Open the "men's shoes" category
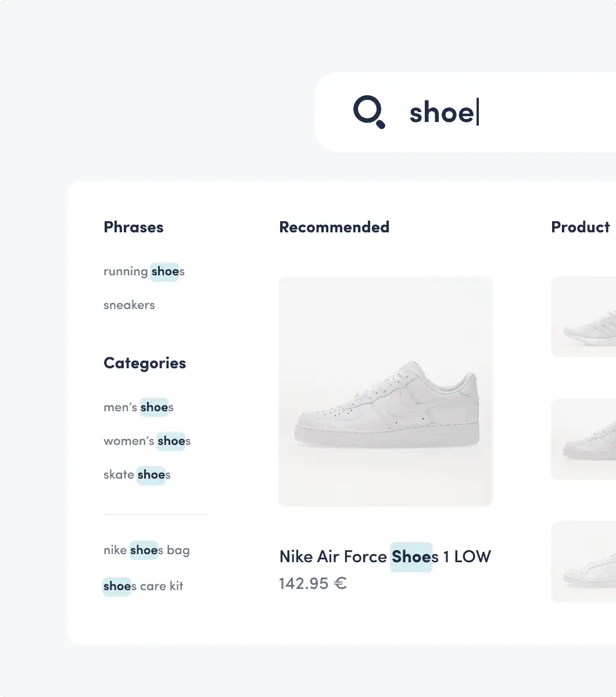Screen dimensions: 616x697 pyautogui.click(x=138, y=407)
